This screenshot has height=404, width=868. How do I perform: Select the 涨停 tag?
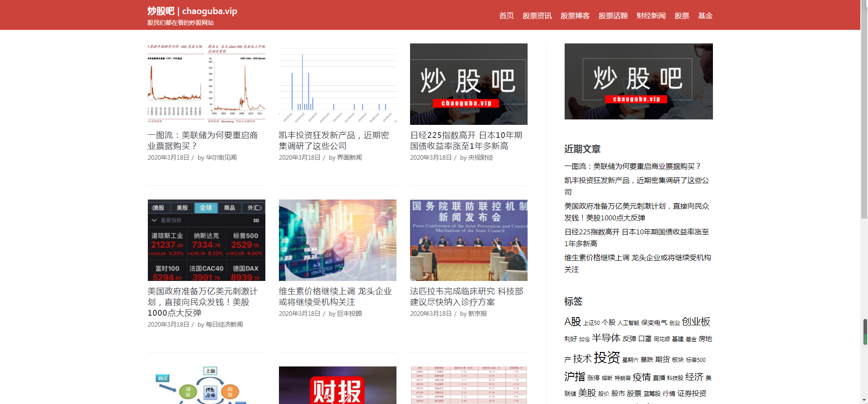593,378
